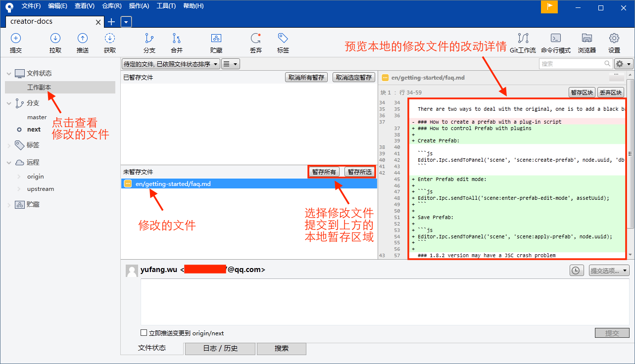Click the 丢弃 (Discard) toolbar icon
This screenshot has height=364, width=635.
click(x=256, y=39)
